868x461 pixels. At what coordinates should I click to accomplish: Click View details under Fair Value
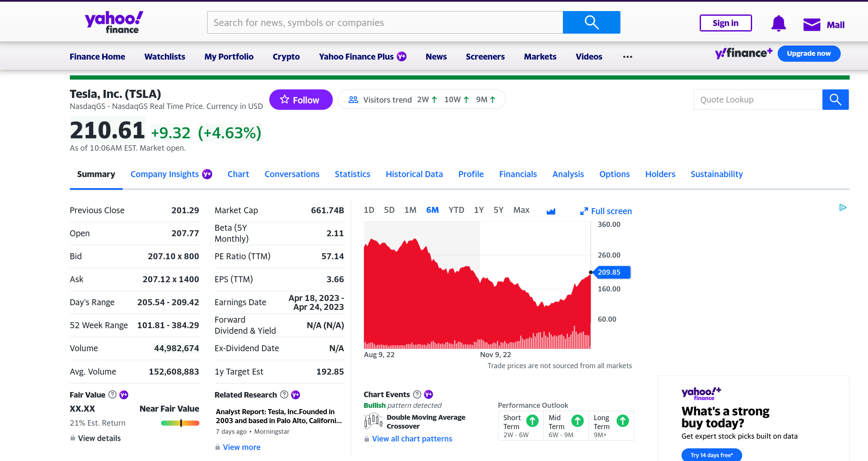tap(99, 438)
